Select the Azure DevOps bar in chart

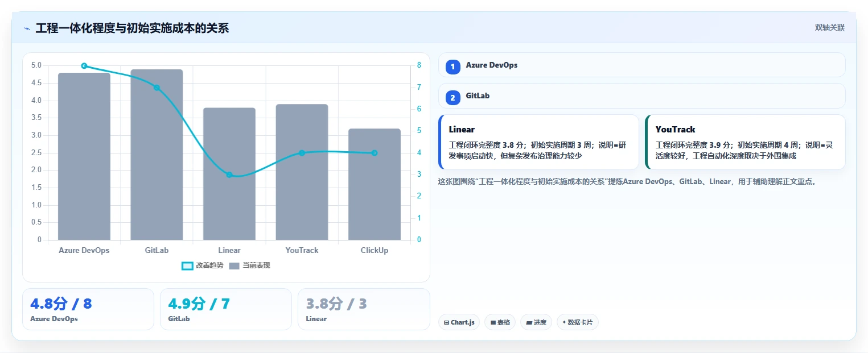point(84,156)
